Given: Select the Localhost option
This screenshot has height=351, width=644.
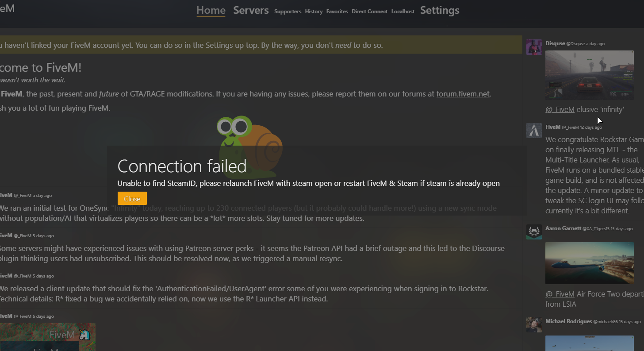Looking at the screenshot, I should point(402,12).
